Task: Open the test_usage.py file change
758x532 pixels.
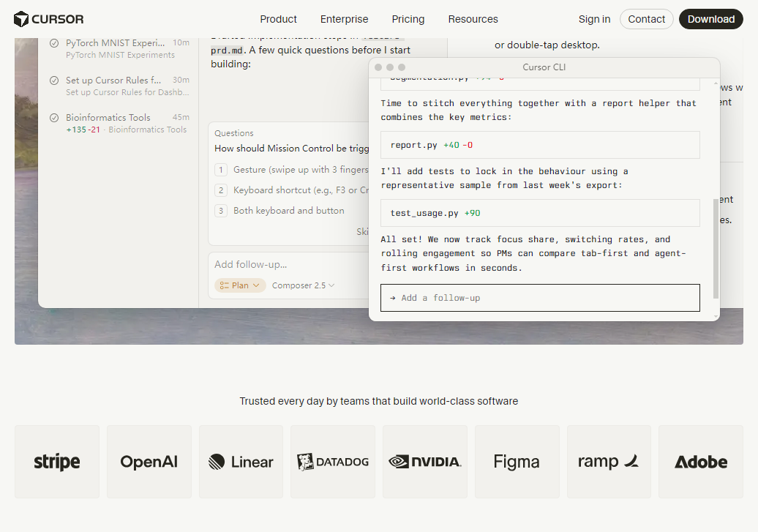Action: click(x=540, y=213)
